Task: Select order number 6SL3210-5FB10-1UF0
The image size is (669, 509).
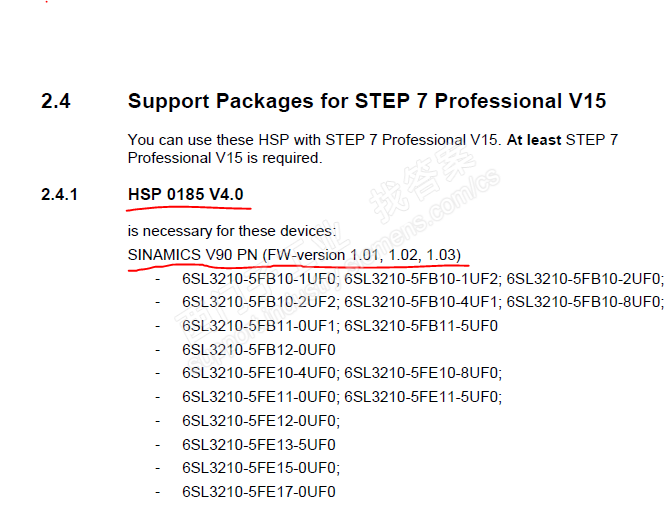Action: [258, 277]
